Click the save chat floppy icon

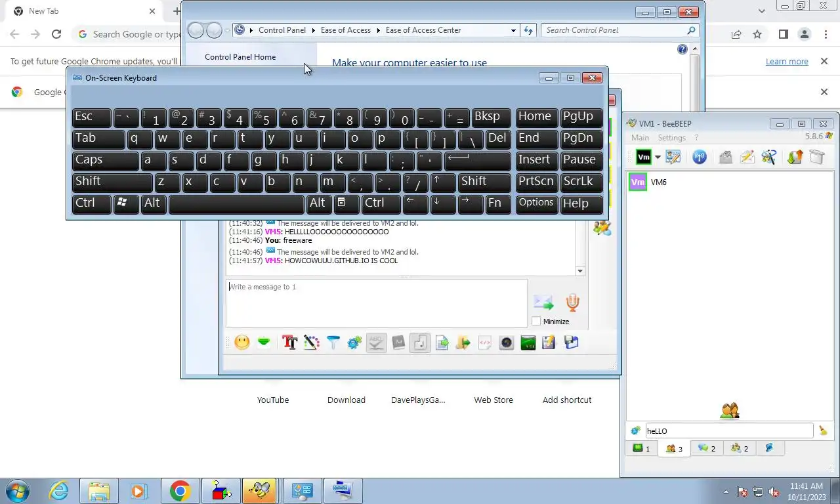571,343
